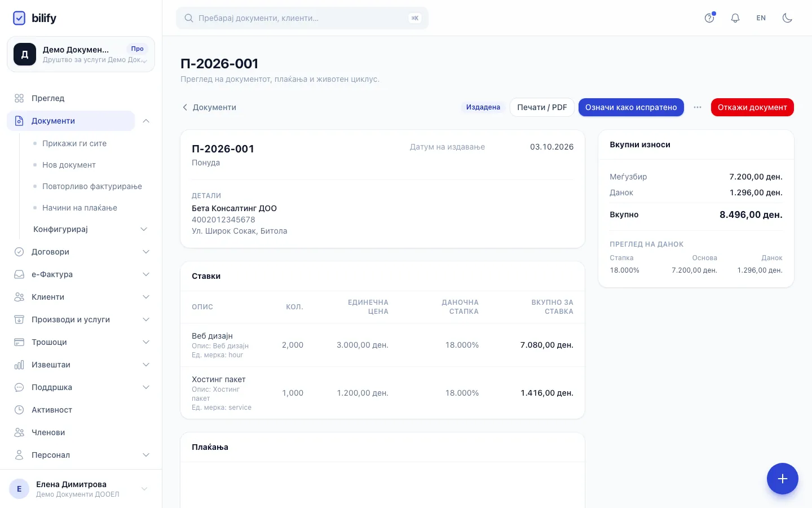Click the bilify logo
The width and height of the screenshot is (812, 508).
tap(34, 18)
